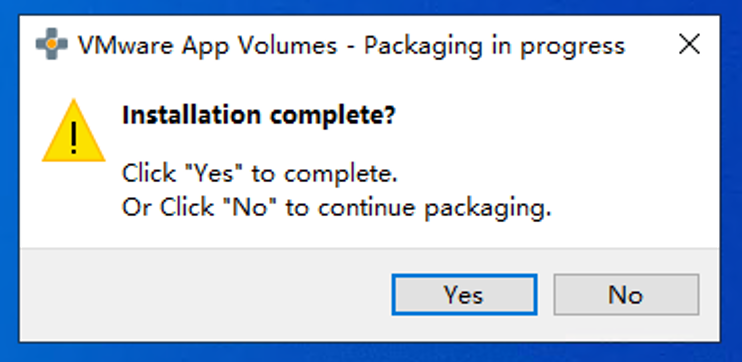Select the focused Yes button to finish packaging
Image resolution: width=742 pixels, height=362 pixels.
464,294
